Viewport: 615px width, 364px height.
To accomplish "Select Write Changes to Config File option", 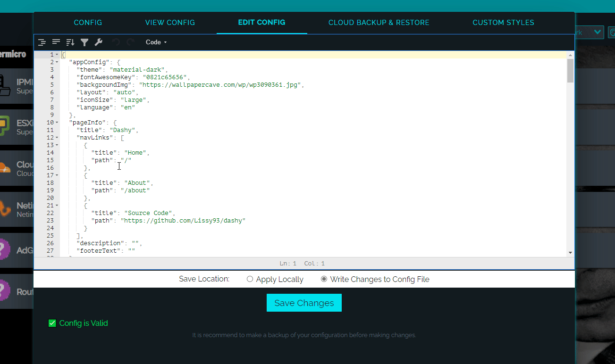I will (324, 279).
